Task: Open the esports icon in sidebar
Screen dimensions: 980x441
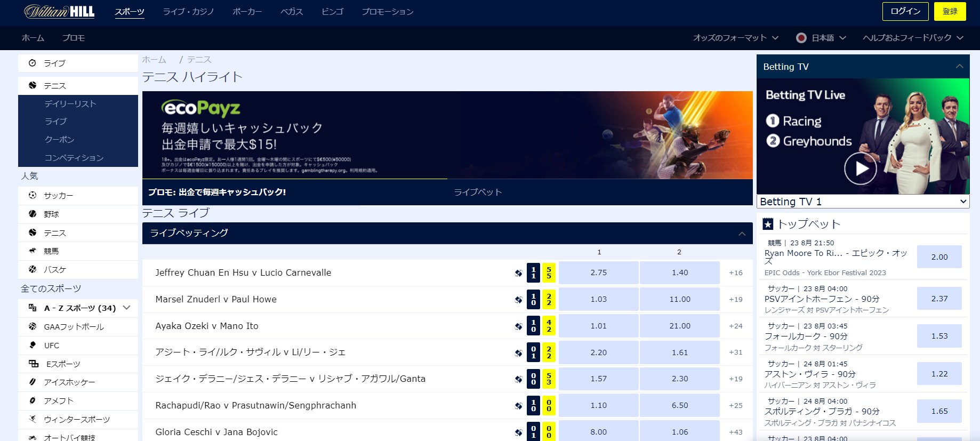Action: [x=34, y=364]
